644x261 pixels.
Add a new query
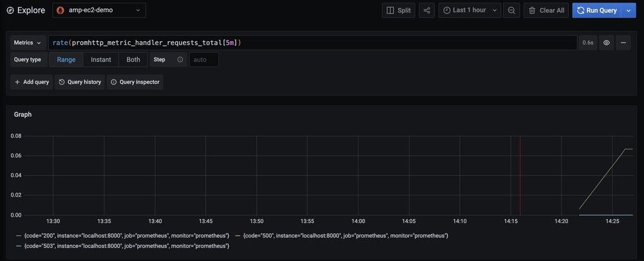(x=32, y=82)
